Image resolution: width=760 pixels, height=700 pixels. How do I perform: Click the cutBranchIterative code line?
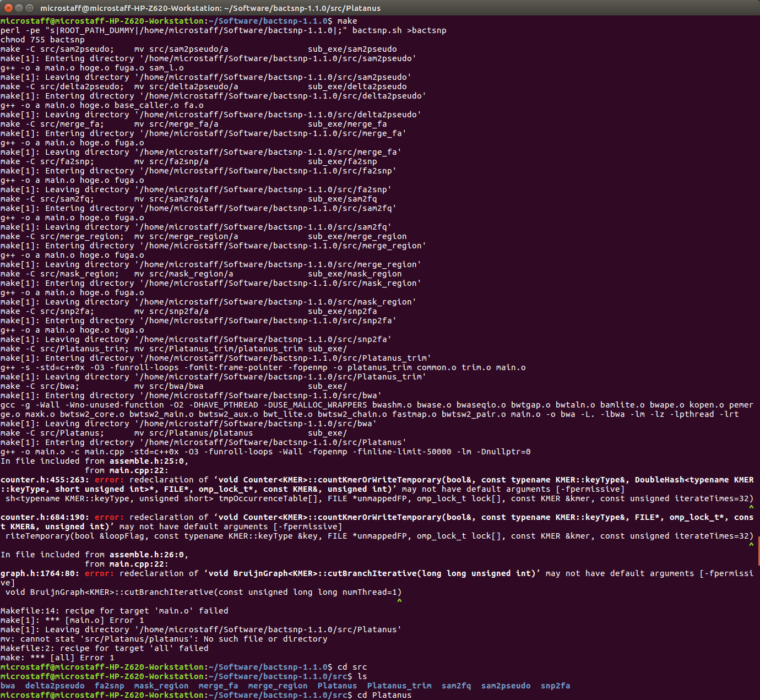coord(204,592)
